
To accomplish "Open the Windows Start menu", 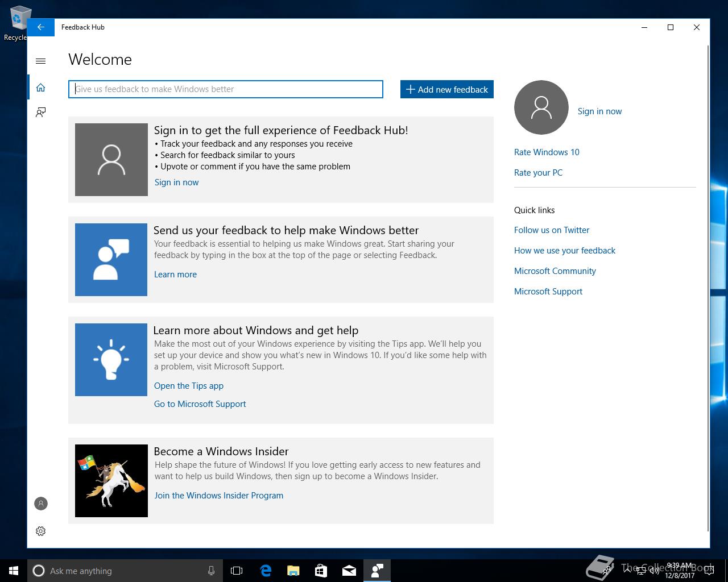I will (x=14, y=571).
